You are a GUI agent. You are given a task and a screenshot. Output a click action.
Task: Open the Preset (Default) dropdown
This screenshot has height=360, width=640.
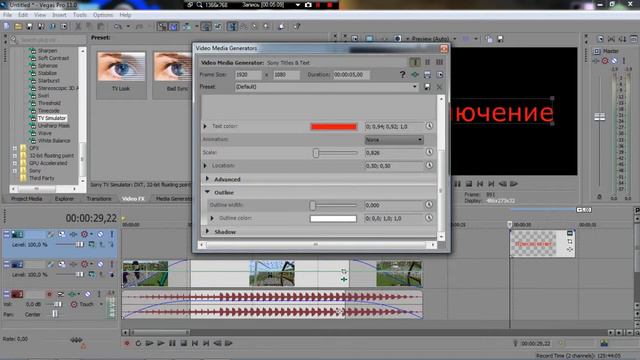tap(327, 87)
